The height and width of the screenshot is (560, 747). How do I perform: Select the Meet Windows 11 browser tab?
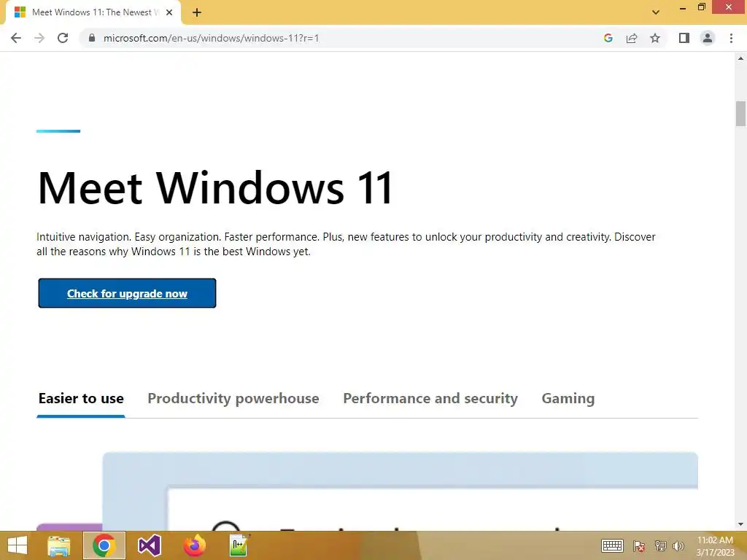93,13
